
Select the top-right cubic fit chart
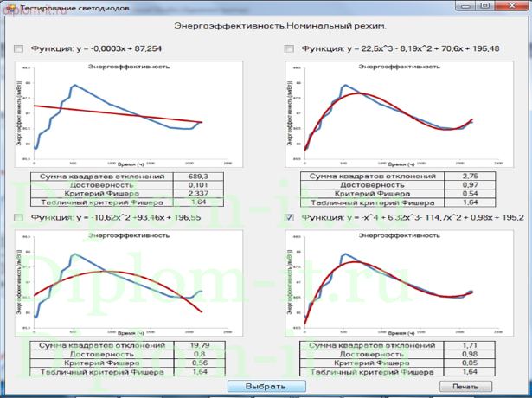coord(398,112)
